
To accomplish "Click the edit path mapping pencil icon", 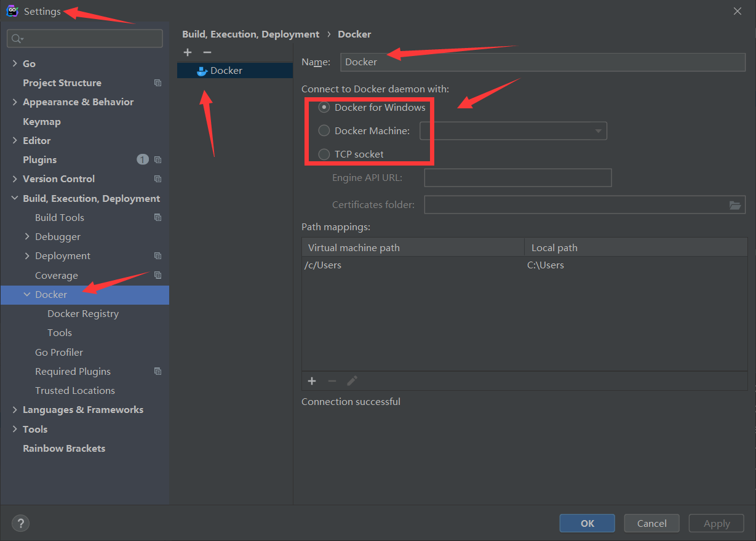I will tap(352, 381).
